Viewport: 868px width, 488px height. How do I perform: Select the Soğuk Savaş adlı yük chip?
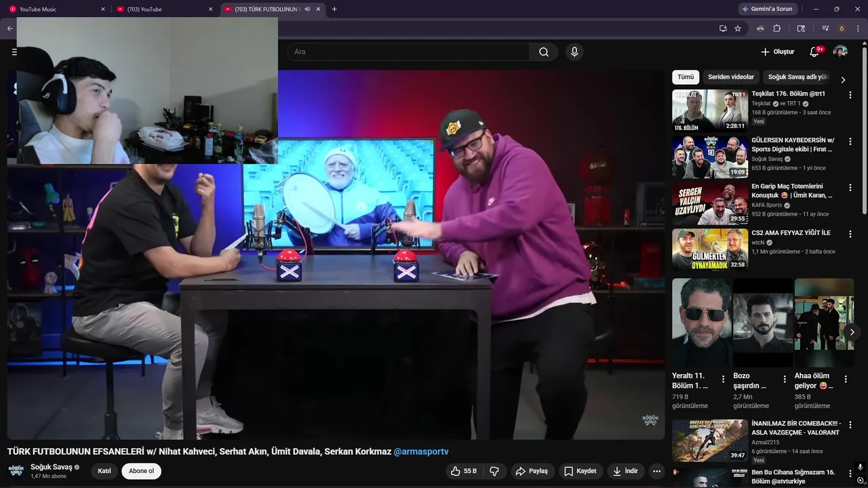(x=798, y=77)
